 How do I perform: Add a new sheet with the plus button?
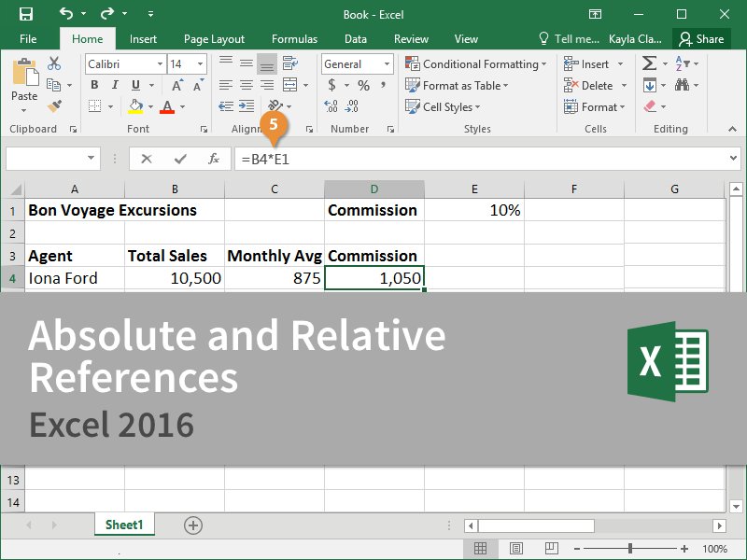click(193, 525)
